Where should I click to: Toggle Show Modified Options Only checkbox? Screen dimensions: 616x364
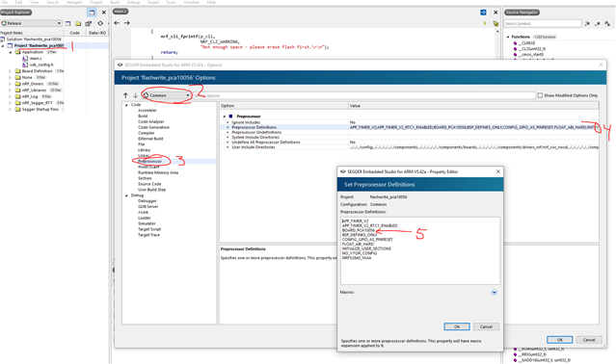[540, 95]
